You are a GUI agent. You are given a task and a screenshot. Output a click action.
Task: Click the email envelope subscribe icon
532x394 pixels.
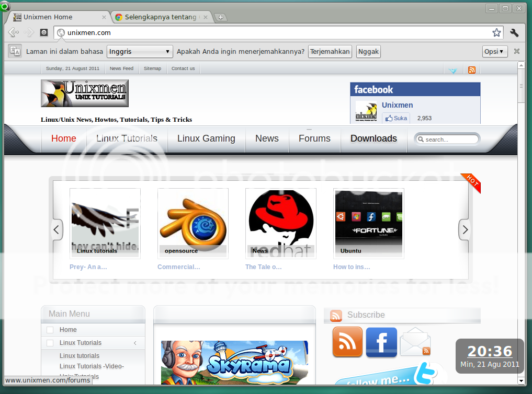click(415, 342)
